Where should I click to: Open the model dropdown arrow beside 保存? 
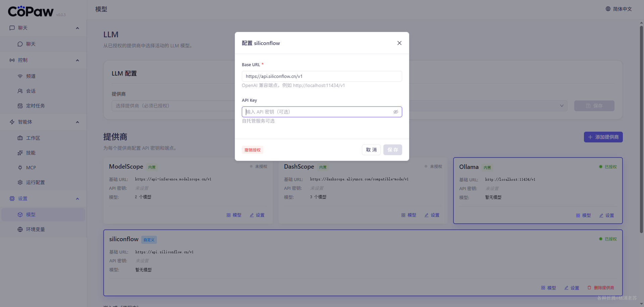point(561,106)
